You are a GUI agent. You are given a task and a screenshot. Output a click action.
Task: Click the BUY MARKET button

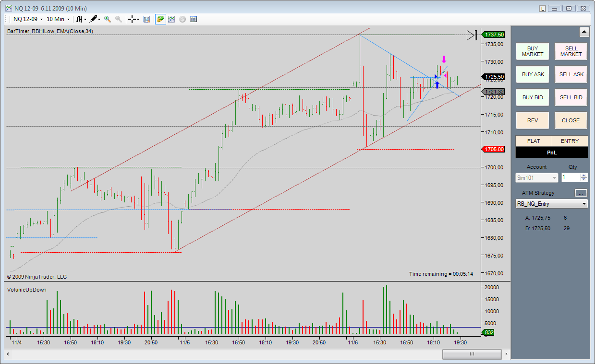533,51
